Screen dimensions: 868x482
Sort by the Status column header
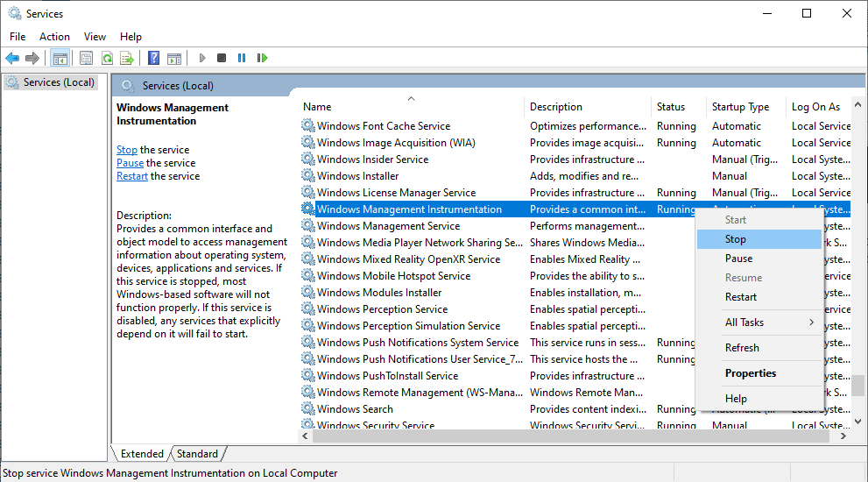pyautogui.click(x=679, y=107)
